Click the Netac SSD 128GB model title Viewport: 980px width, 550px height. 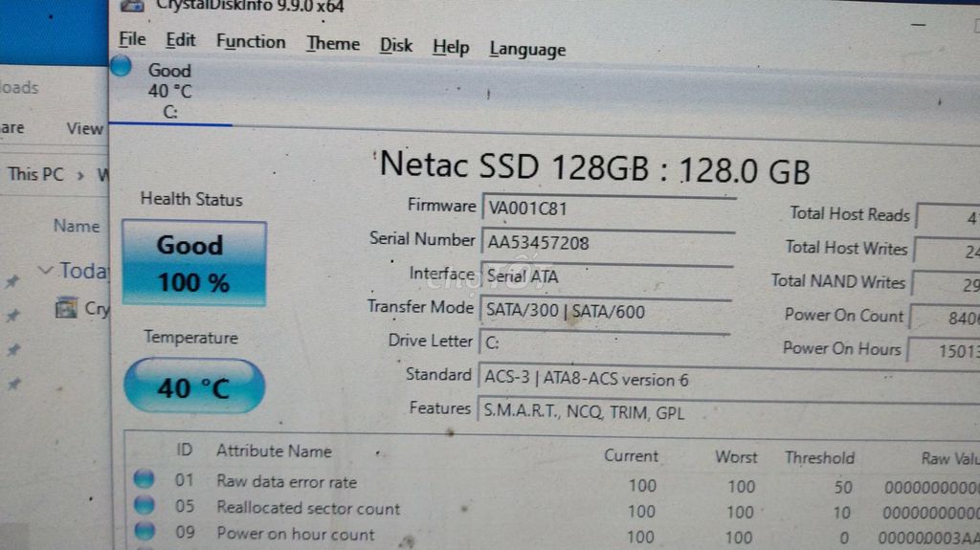(594, 167)
